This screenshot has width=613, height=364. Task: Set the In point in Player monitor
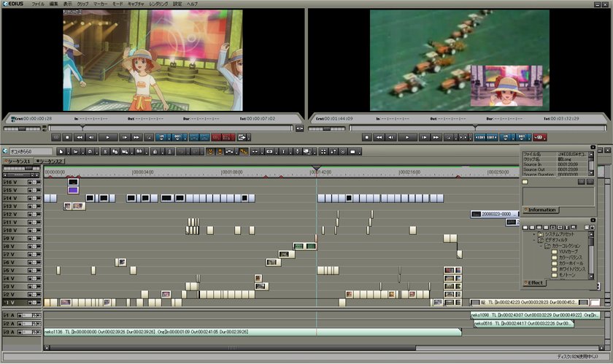coord(161,137)
